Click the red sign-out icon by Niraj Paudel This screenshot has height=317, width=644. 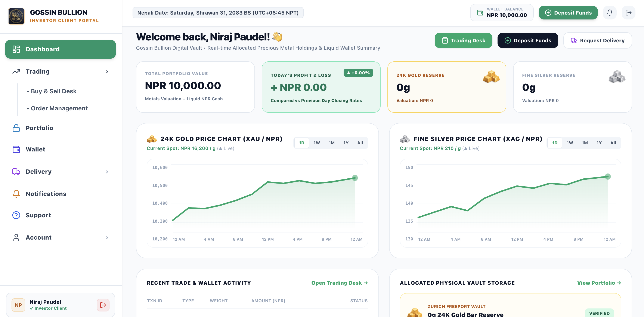[x=103, y=305]
